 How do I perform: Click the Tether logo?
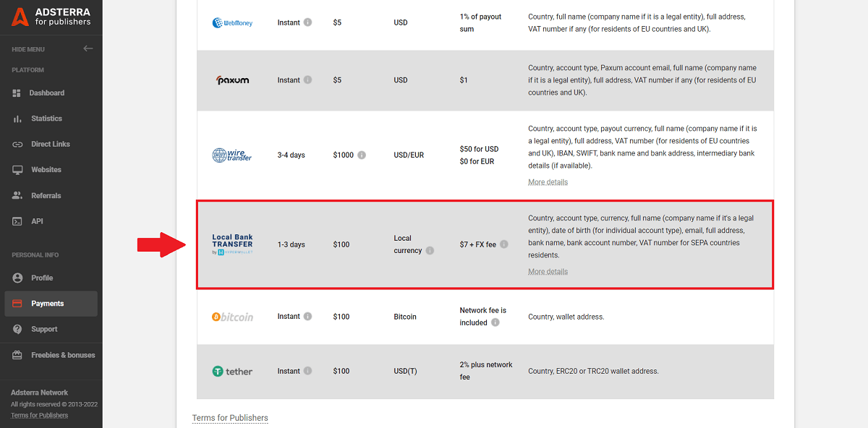pos(232,372)
